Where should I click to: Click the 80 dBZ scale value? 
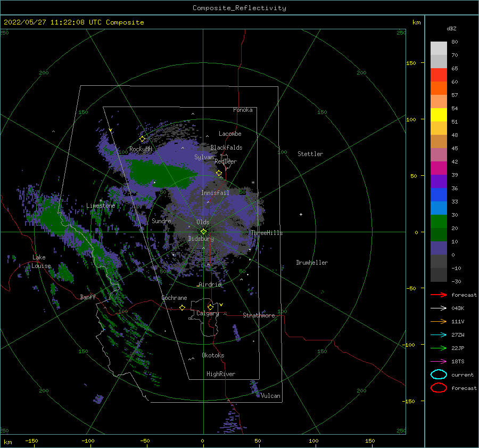point(455,42)
